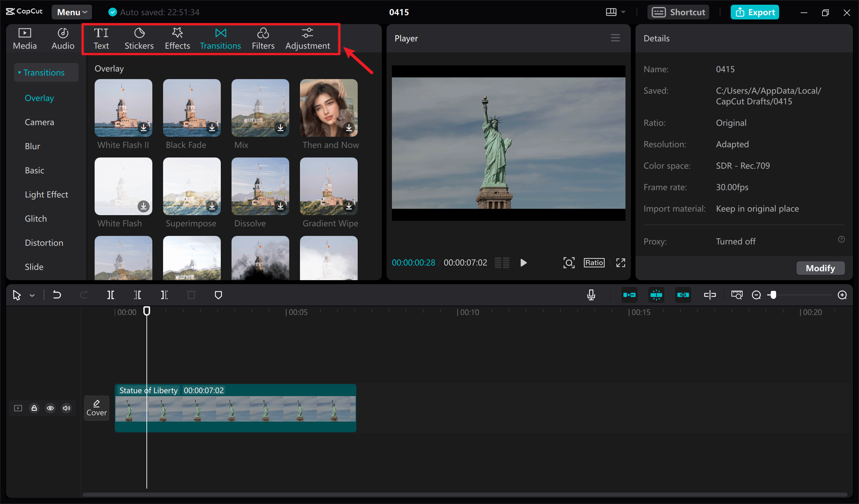
Task: Expand the Glitch transitions category
Action: (35, 218)
